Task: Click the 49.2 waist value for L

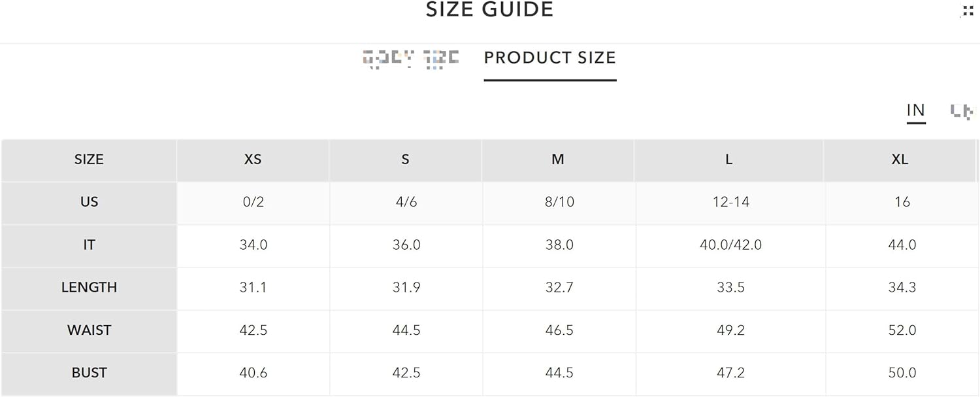Action: (x=730, y=330)
